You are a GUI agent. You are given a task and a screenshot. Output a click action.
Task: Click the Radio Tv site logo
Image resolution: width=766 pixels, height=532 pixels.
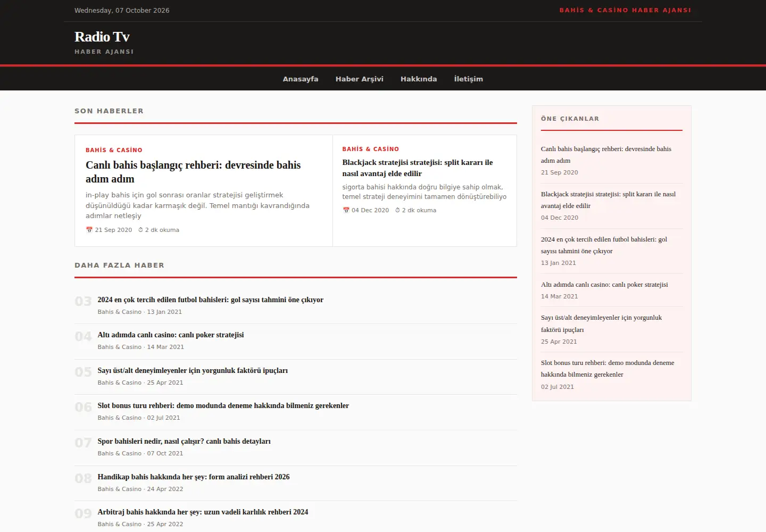pyautogui.click(x=102, y=37)
